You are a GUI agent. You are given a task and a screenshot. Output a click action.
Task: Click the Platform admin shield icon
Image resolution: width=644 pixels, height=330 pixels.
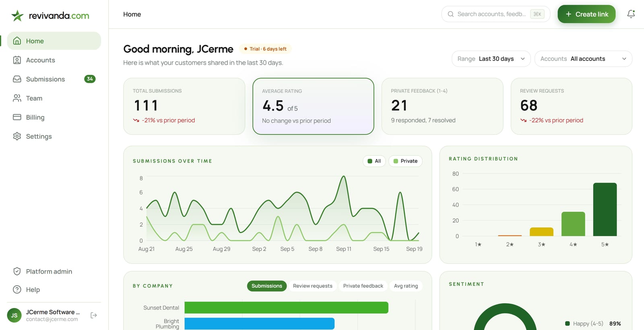click(17, 271)
